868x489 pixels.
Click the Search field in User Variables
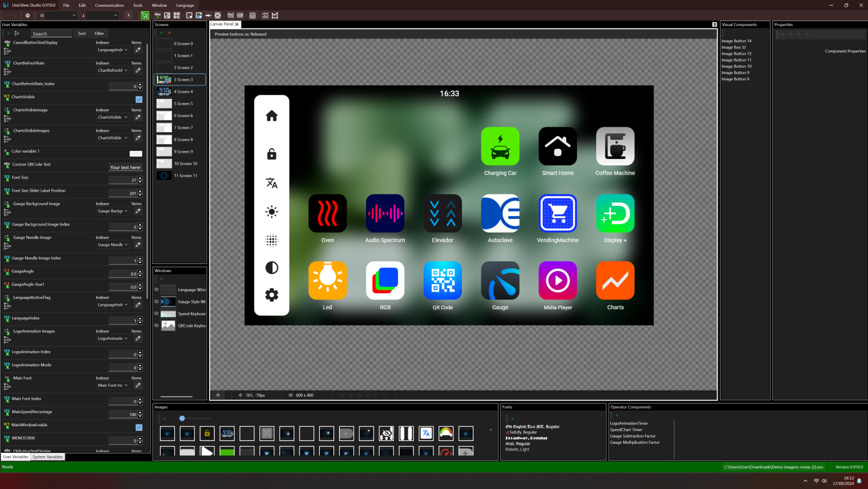pos(51,34)
